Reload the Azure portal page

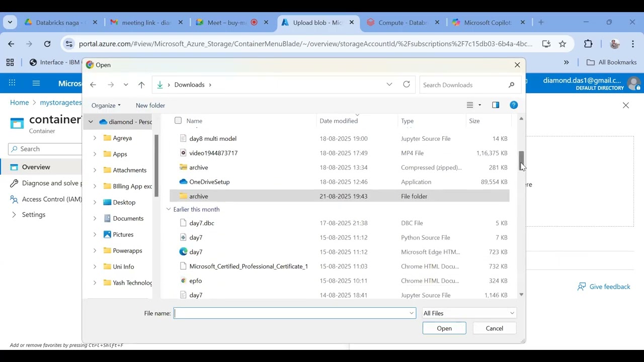click(47, 44)
